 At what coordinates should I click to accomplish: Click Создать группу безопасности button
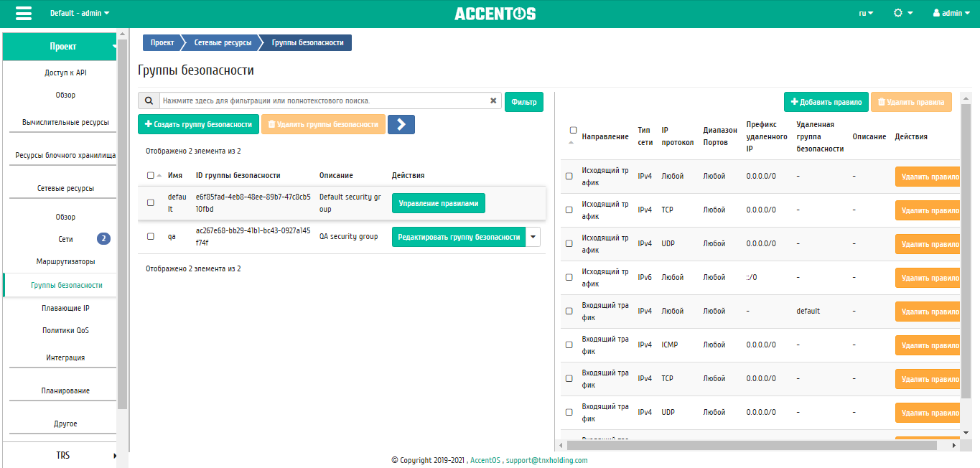[198, 124]
